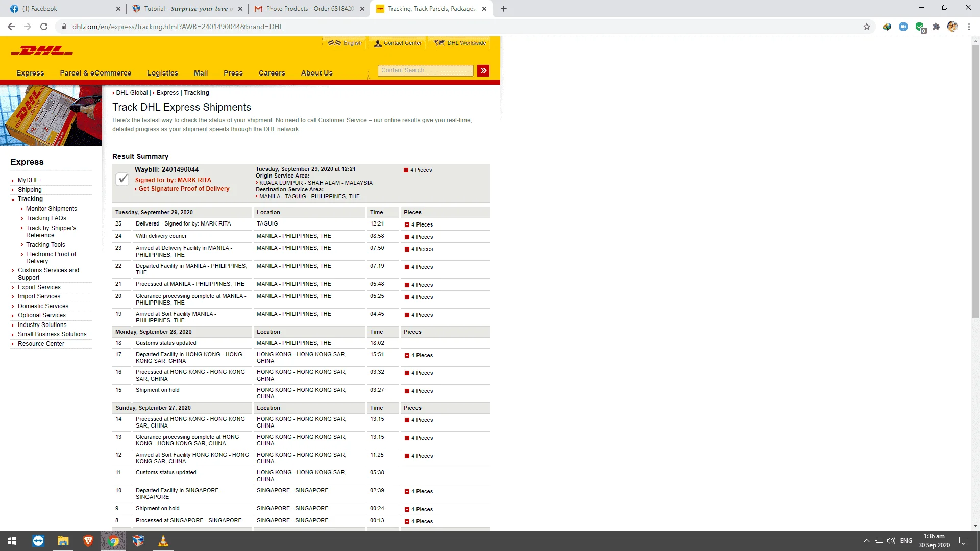980x551 pixels.
Task: Expand pieces for row 12 Arrived Sort Facility Hong Kong
Action: point(407,456)
